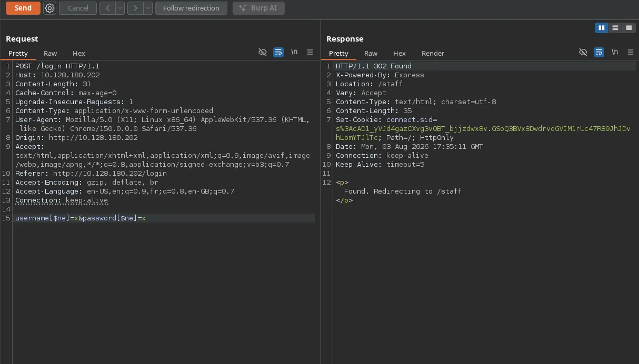Toggle word wrap icon in Request panel
The image size is (639, 364).
point(278,52)
